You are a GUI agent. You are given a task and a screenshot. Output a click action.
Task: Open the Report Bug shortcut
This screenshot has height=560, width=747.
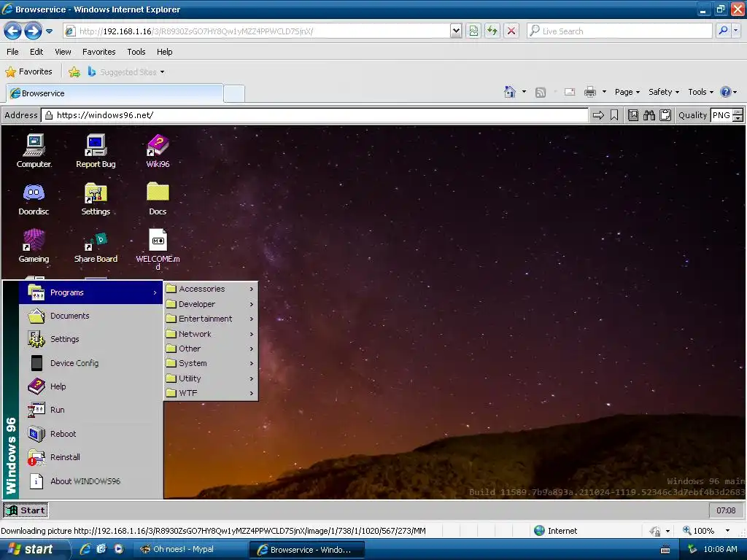pos(96,151)
